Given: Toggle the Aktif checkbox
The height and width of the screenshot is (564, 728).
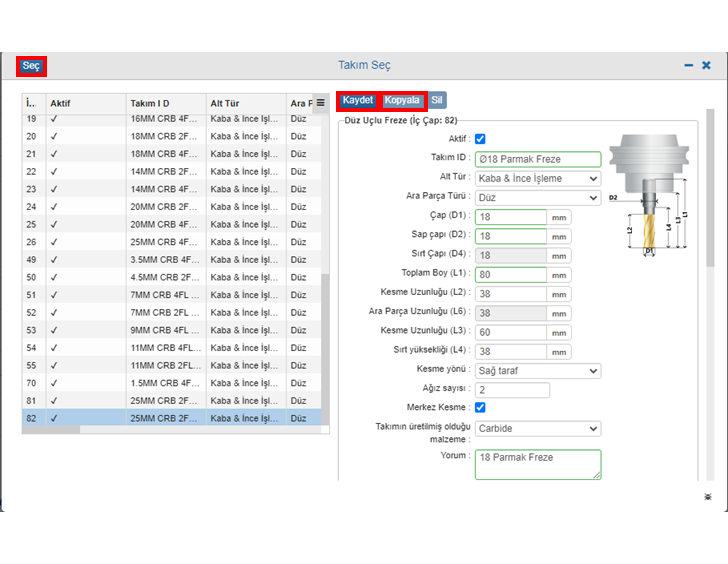Looking at the screenshot, I should coord(480,139).
